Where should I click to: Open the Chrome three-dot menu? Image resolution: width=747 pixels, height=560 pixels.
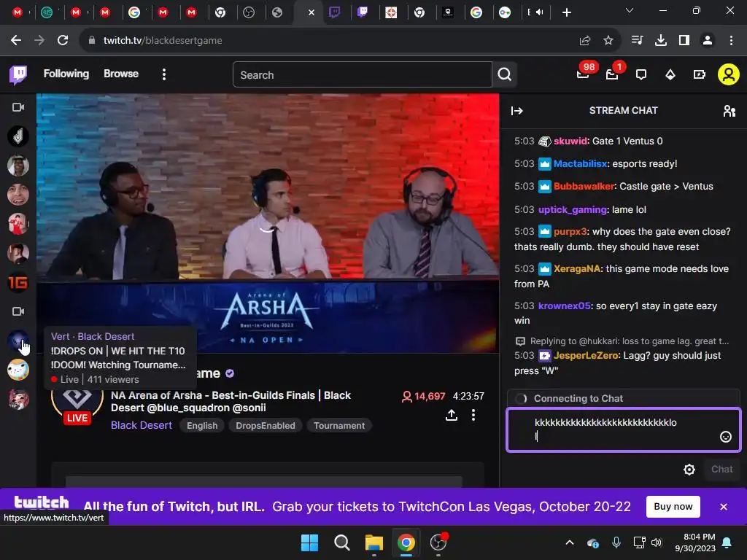[731, 41]
